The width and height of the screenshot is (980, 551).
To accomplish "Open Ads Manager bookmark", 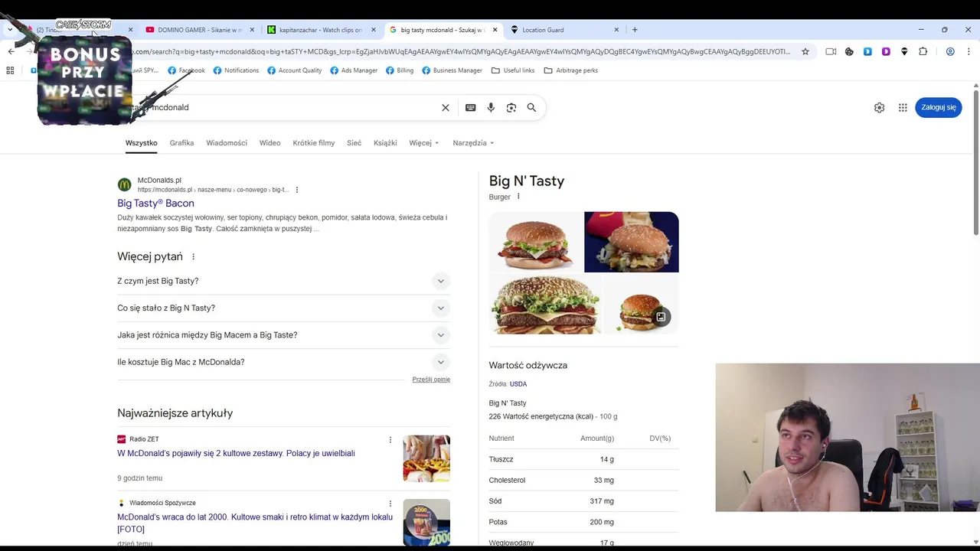I will [x=354, y=70].
